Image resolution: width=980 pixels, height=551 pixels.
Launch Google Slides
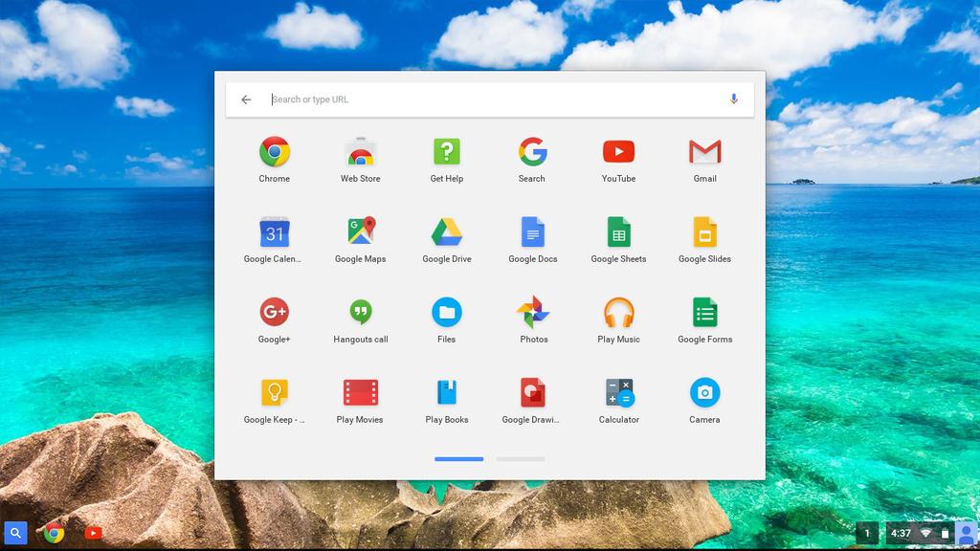(x=705, y=232)
